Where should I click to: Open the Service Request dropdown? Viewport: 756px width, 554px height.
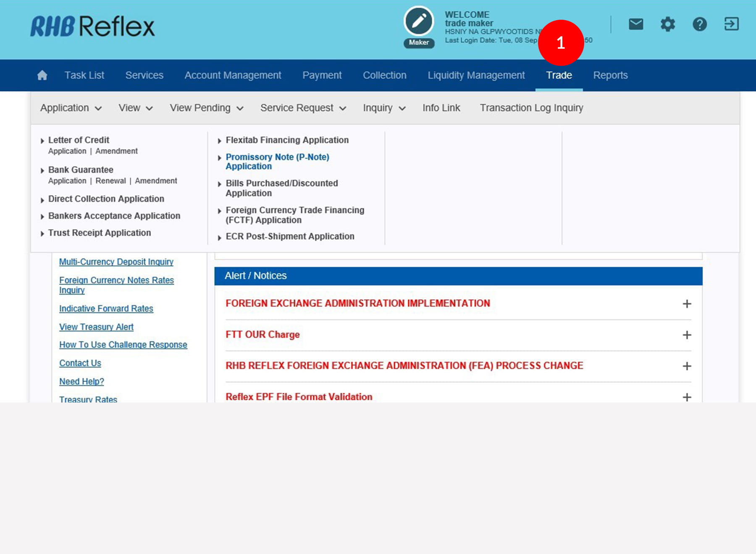coord(303,108)
